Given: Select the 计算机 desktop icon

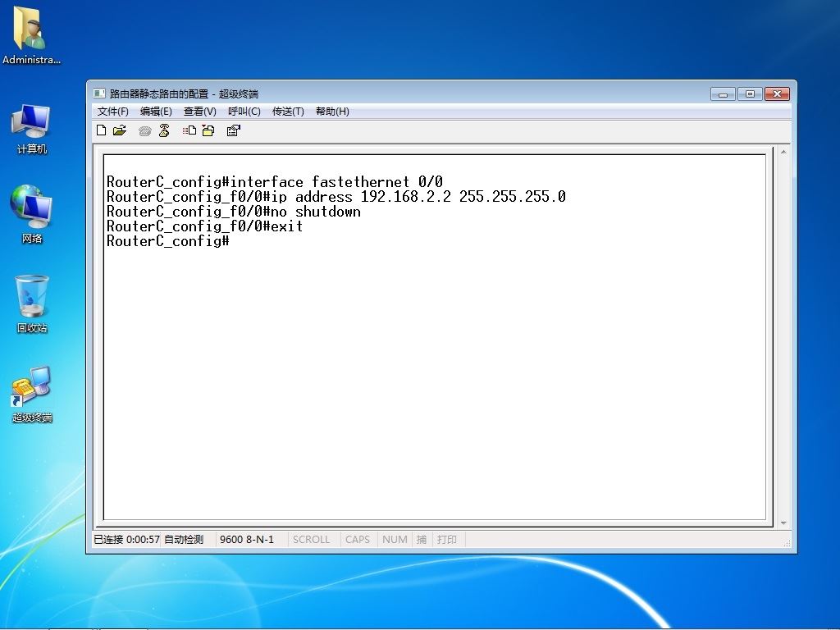Looking at the screenshot, I should (x=31, y=129).
